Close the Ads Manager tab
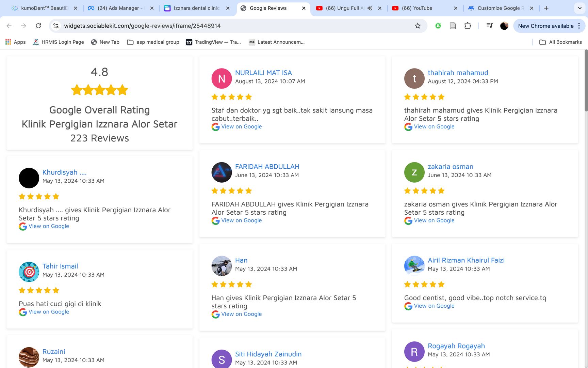Viewport: 588px width, 368px height. (152, 8)
